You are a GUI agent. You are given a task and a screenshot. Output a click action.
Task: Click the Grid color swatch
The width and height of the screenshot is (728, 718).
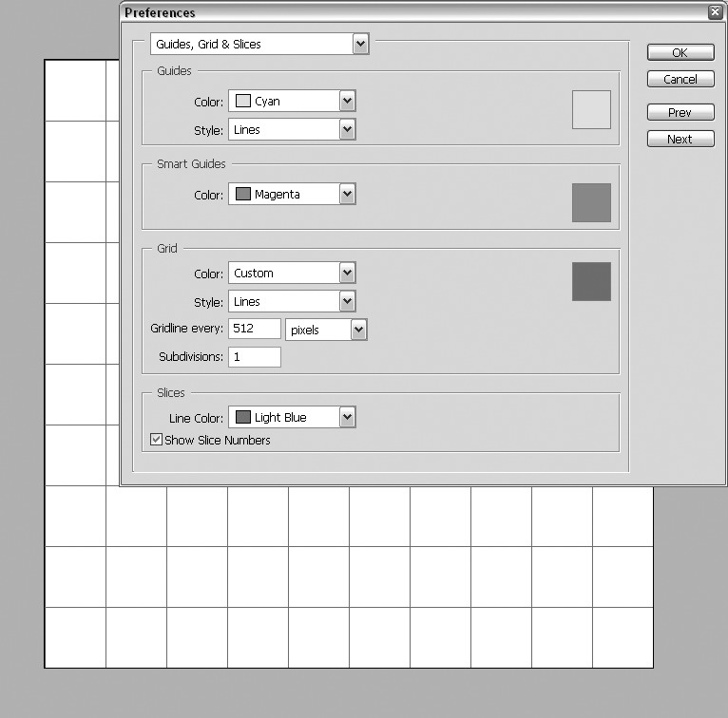pyautogui.click(x=591, y=281)
